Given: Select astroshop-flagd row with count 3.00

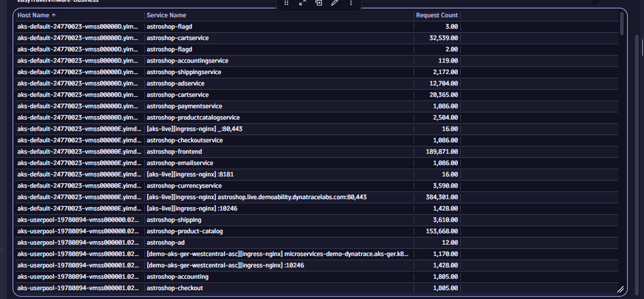Looking at the screenshot, I should tap(317, 26).
